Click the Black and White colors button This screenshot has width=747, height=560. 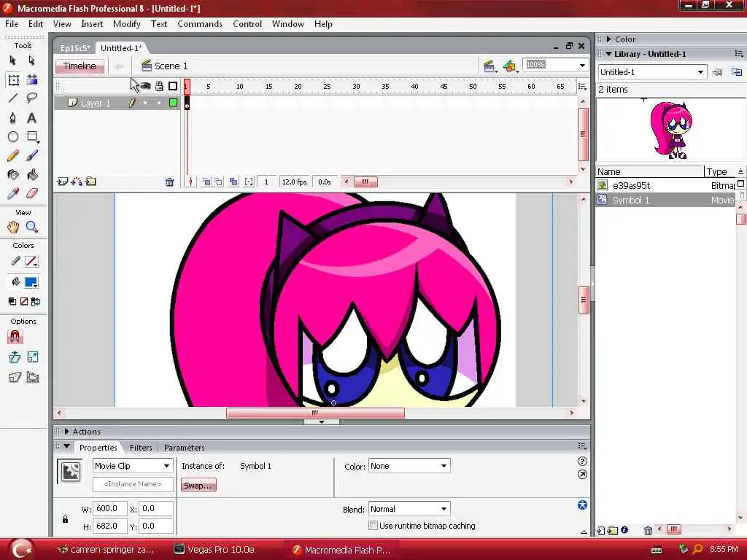[x=12, y=301]
